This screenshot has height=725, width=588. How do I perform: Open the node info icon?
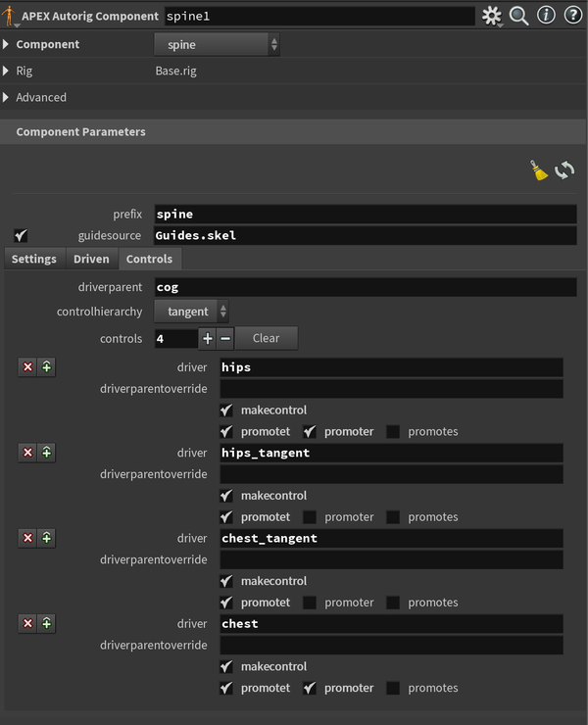point(546,16)
